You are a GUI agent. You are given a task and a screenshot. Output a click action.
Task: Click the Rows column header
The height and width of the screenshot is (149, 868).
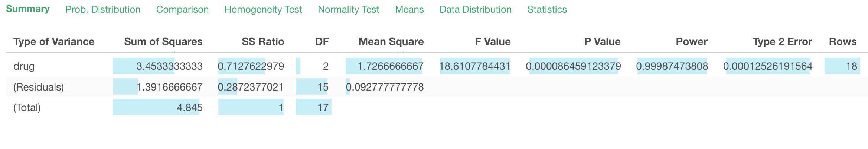click(843, 41)
